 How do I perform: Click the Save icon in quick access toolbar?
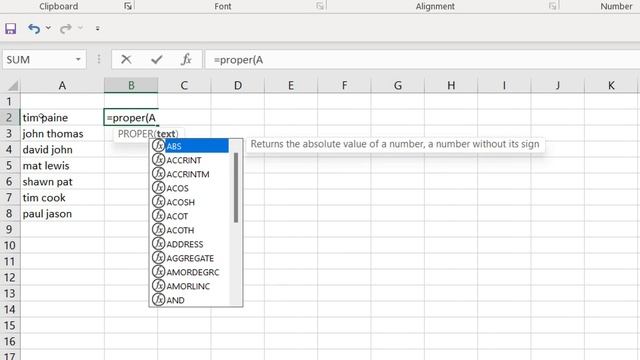pyautogui.click(x=11, y=29)
